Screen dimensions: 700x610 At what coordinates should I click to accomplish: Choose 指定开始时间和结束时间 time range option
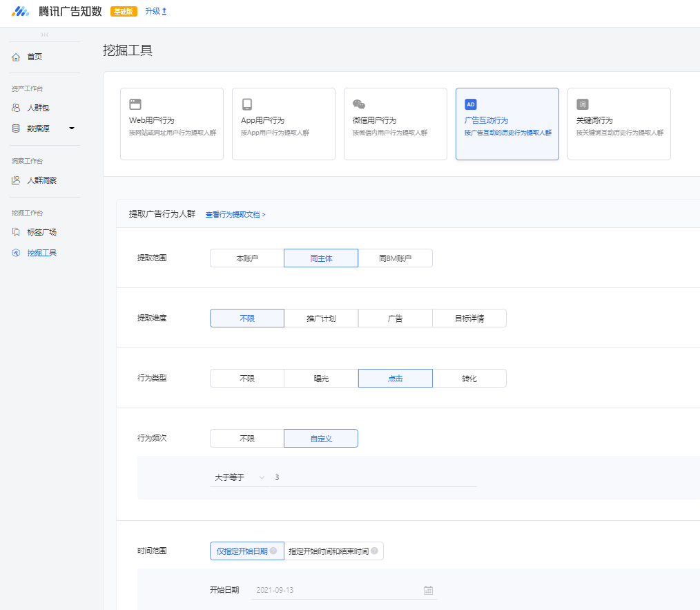[x=333, y=551]
